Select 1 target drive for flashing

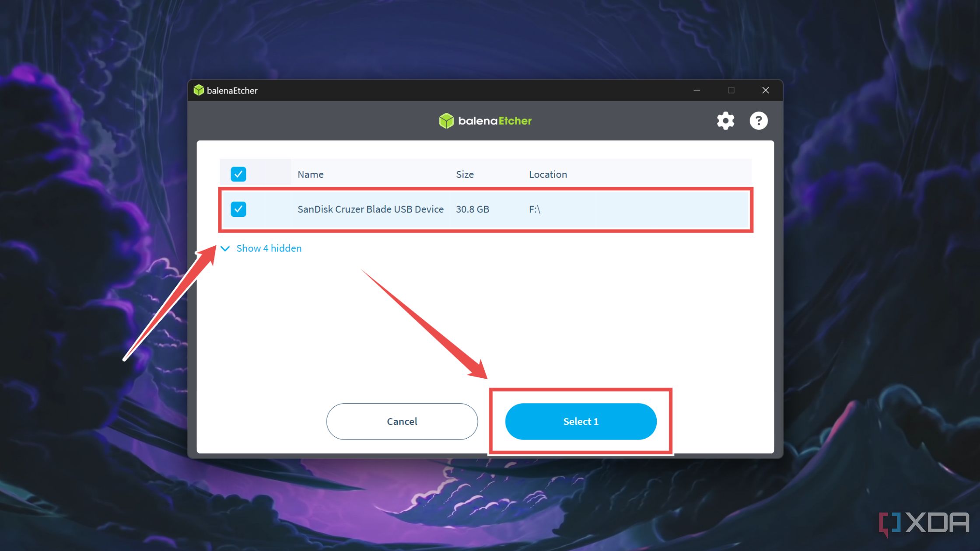pos(581,421)
